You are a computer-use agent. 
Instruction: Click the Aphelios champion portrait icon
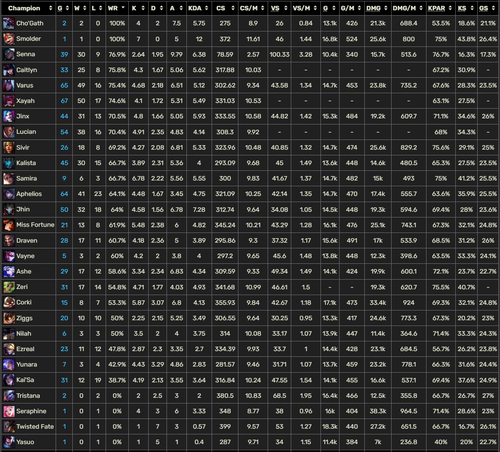click(x=9, y=194)
